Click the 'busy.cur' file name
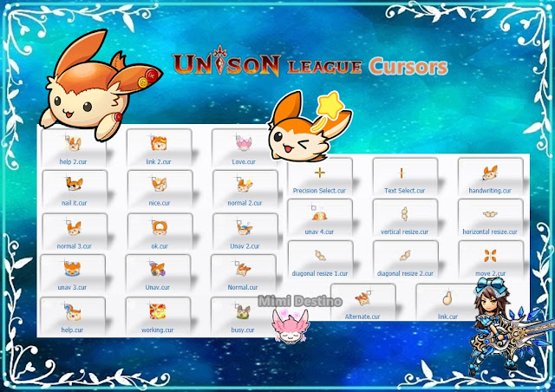555x392 pixels. point(243,330)
